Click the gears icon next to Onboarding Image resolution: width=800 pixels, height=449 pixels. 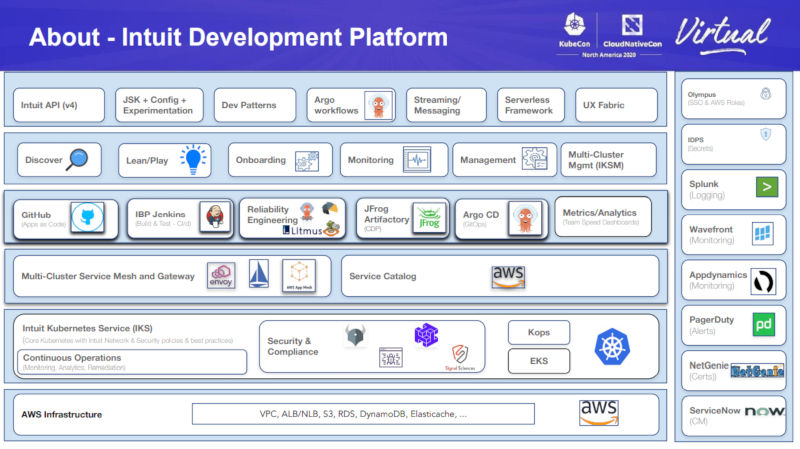point(307,161)
